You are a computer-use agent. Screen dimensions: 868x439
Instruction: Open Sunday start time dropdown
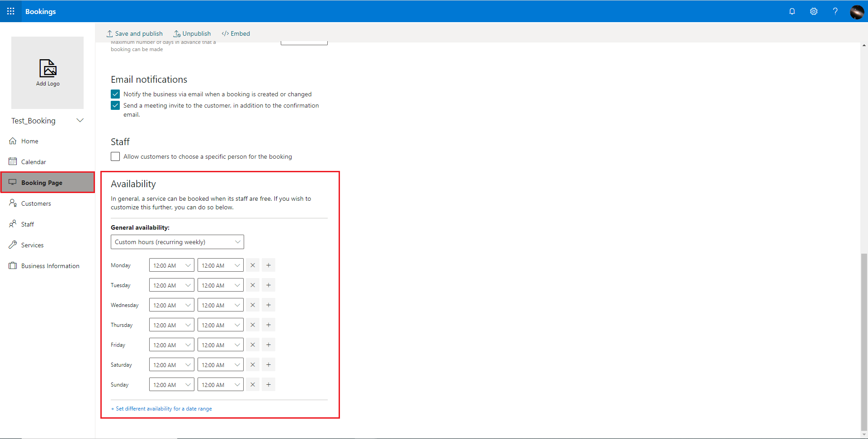(x=172, y=385)
